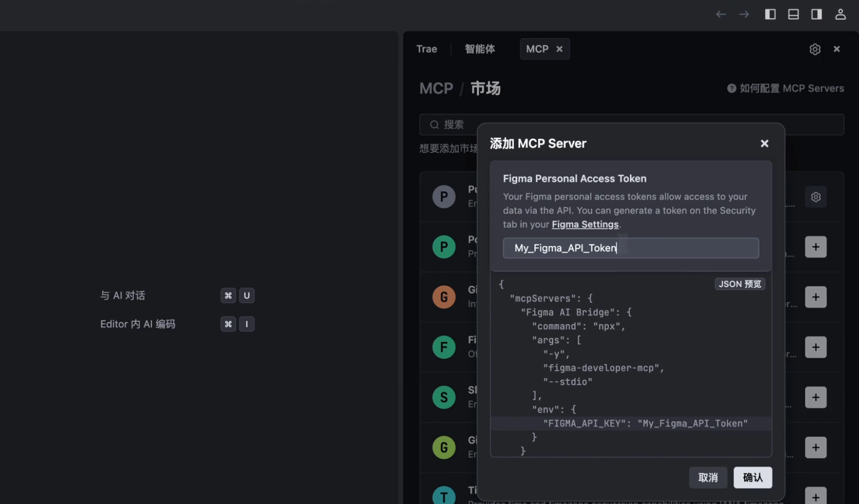This screenshot has width=859, height=504.
Task: Toggle the bottom panel layout icon
Action: click(793, 14)
